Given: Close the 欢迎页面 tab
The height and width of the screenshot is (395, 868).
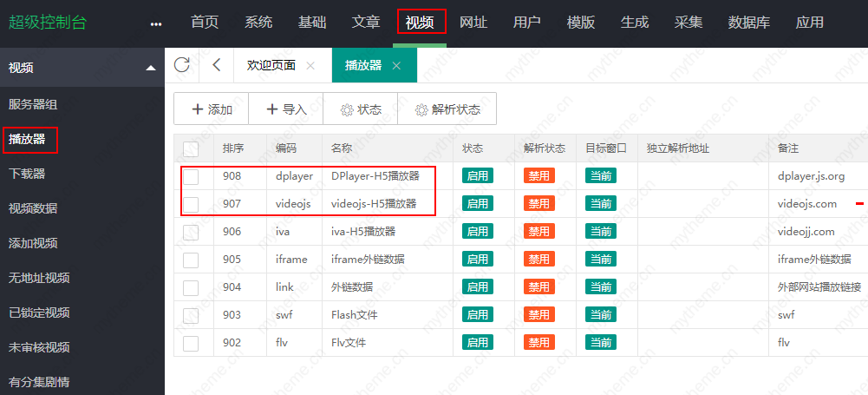Looking at the screenshot, I should pos(310,66).
